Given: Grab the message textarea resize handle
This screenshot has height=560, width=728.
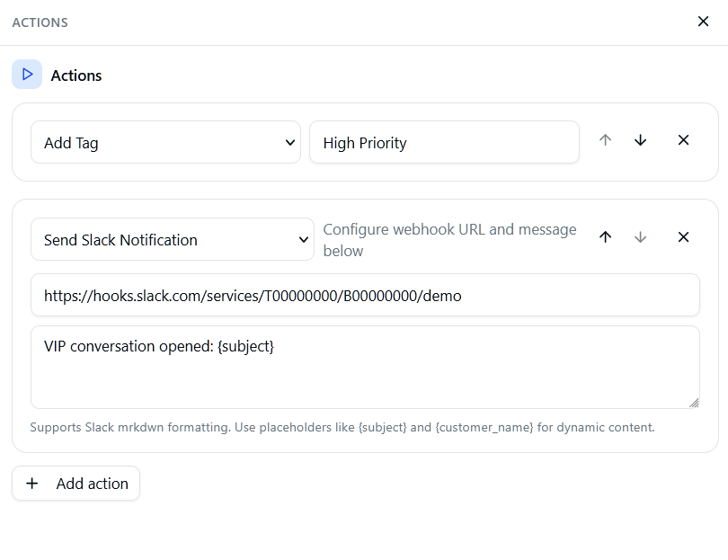Looking at the screenshot, I should click(694, 403).
